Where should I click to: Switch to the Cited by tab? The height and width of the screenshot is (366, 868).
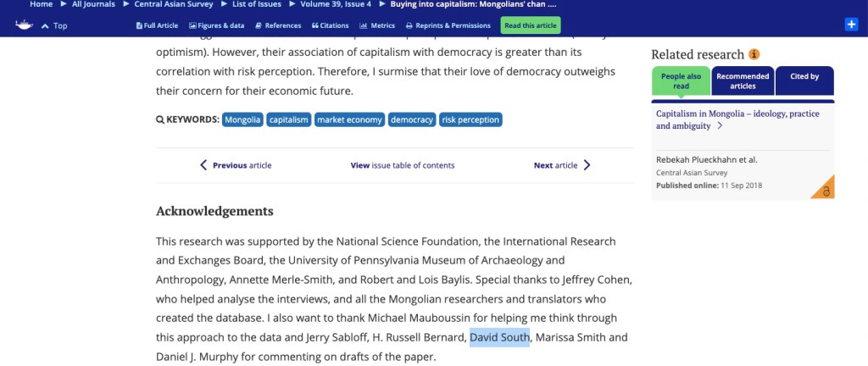coord(804,80)
